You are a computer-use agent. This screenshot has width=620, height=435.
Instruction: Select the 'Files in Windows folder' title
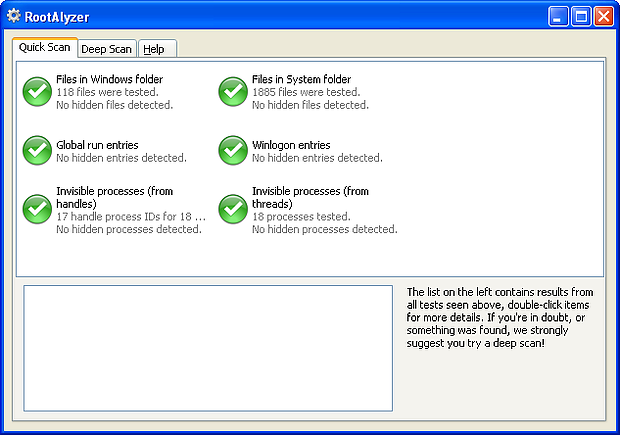(x=110, y=79)
